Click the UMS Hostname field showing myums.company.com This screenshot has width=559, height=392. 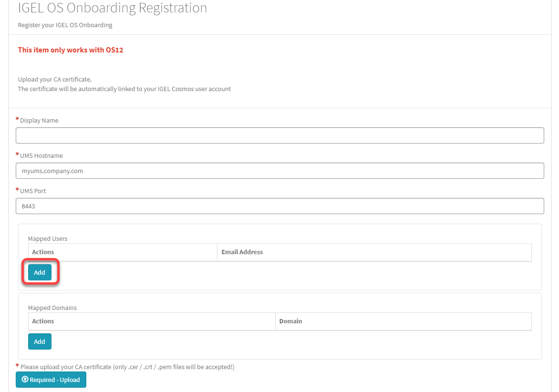point(279,171)
